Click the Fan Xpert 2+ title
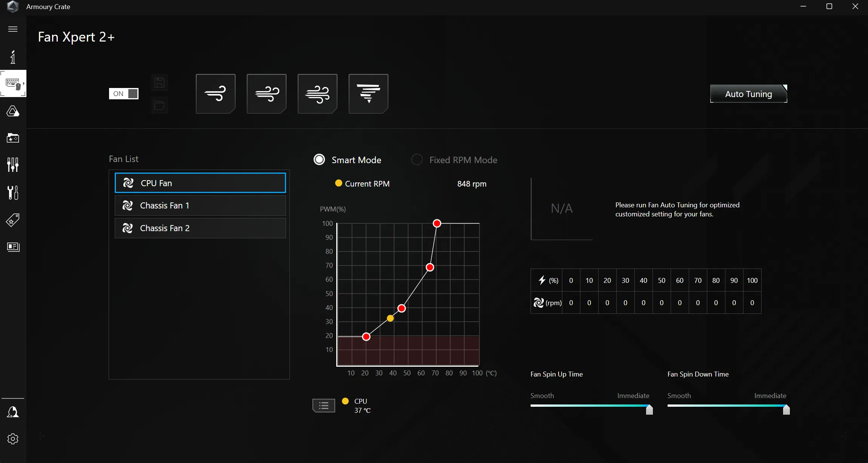868x463 pixels. point(76,37)
